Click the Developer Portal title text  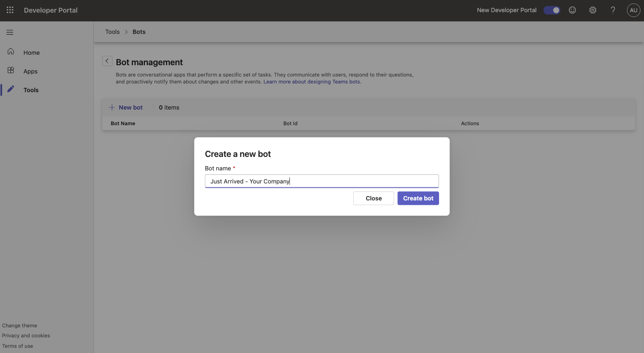pyautogui.click(x=51, y=10)
